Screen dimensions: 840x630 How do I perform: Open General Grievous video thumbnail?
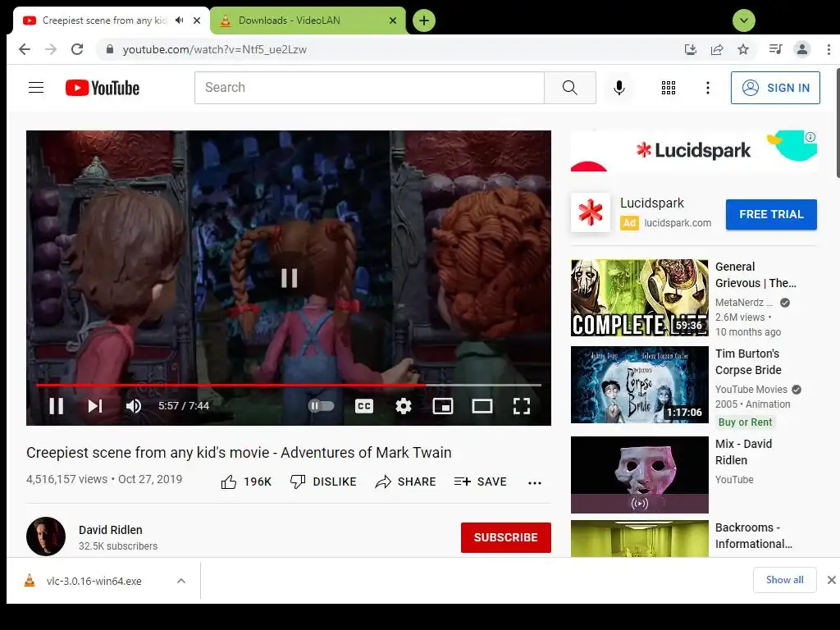pos(640,298)
